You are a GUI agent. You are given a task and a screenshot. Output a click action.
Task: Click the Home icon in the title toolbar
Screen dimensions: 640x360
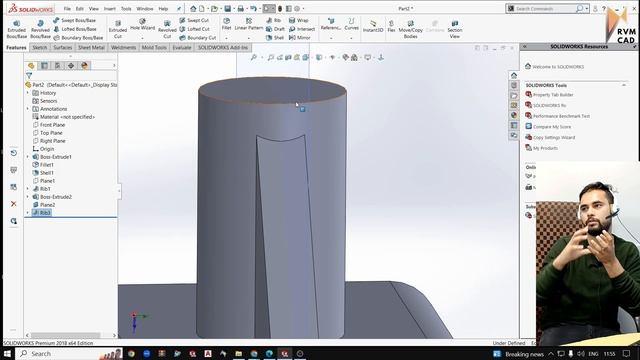[193, 9]
